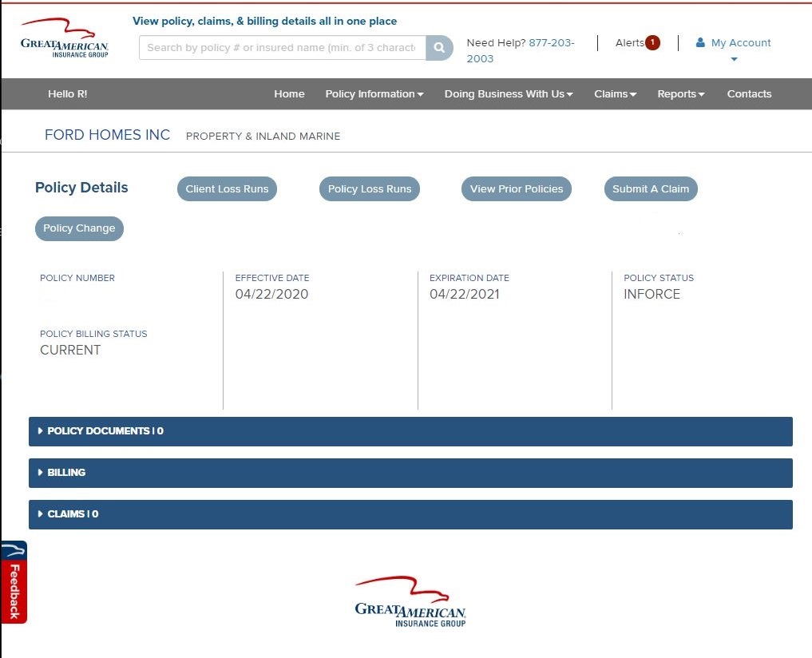Expand the Policy Documents section
Screen dimensions: 812x658
click(105, 431)
